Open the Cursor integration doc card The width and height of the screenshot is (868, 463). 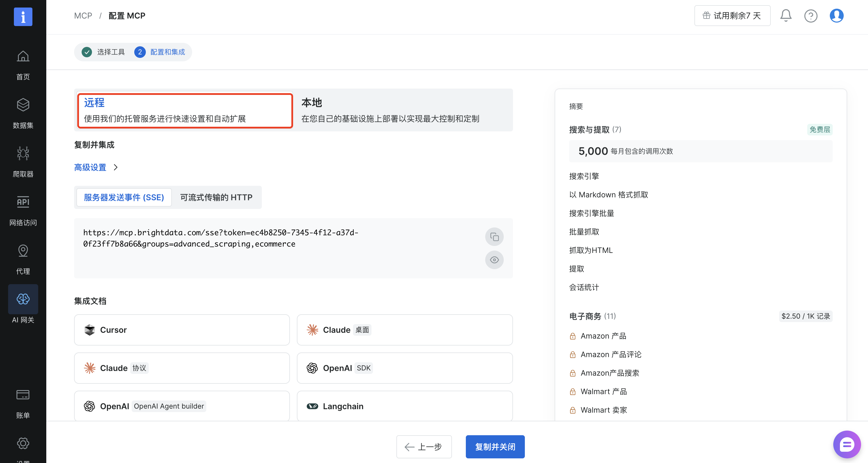(x=182, y=330)
